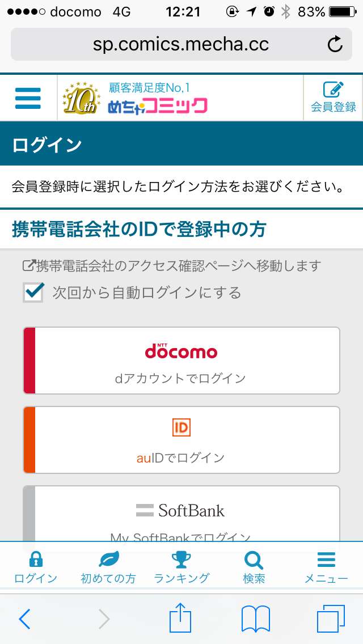The image size is (363, 644).
Task: Choose auIDでログイン button
Action: pyautogui.click(x=181, y=440)
